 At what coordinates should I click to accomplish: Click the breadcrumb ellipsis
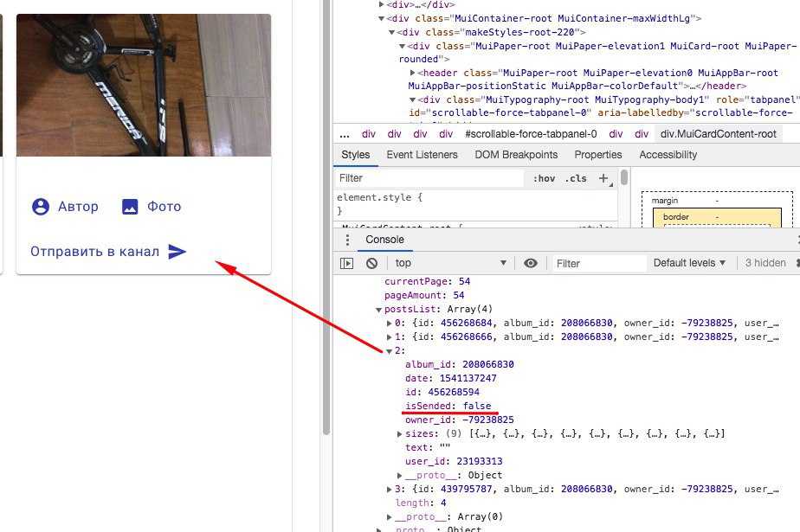click(x=345, y=134)
